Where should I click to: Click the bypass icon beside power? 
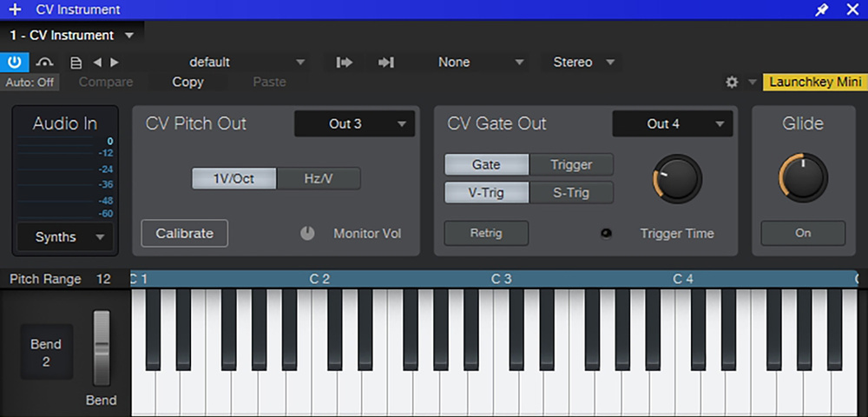point(45,63)
